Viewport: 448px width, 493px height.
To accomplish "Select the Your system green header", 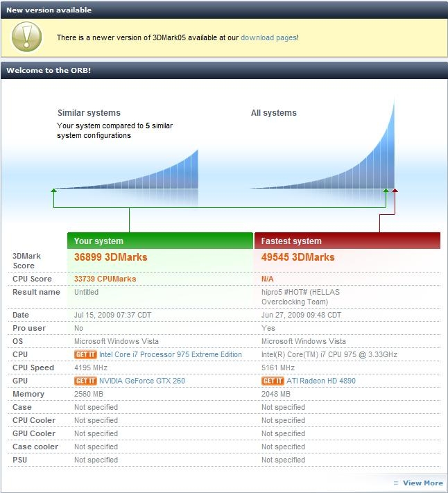I will click(160, 241).
